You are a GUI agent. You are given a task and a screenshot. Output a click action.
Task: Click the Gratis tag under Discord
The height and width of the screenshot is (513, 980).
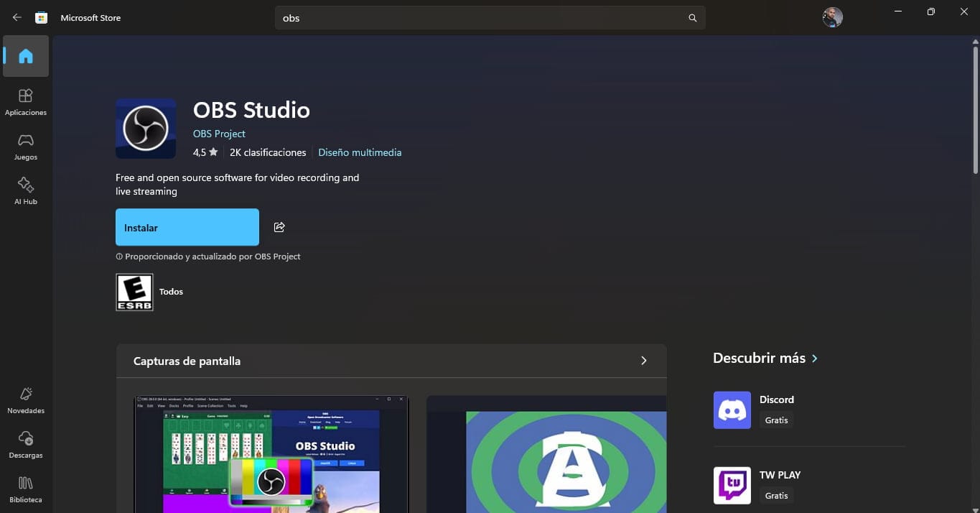[776, 420]
